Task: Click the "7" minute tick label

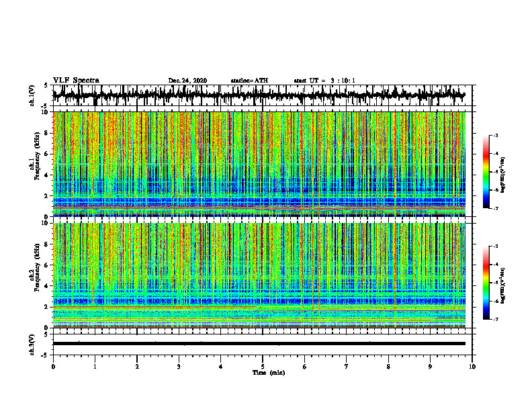Action: (x=347, y=367)
